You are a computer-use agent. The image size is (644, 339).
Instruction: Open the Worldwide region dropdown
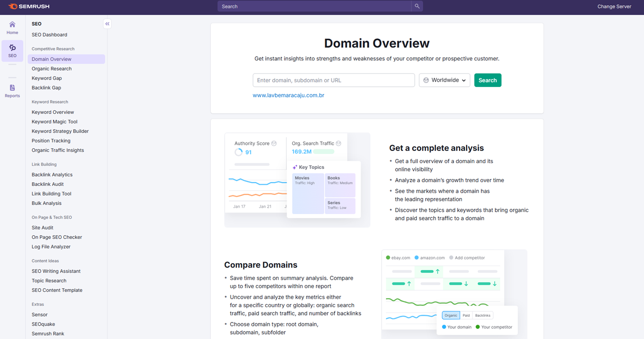point(444,81)
